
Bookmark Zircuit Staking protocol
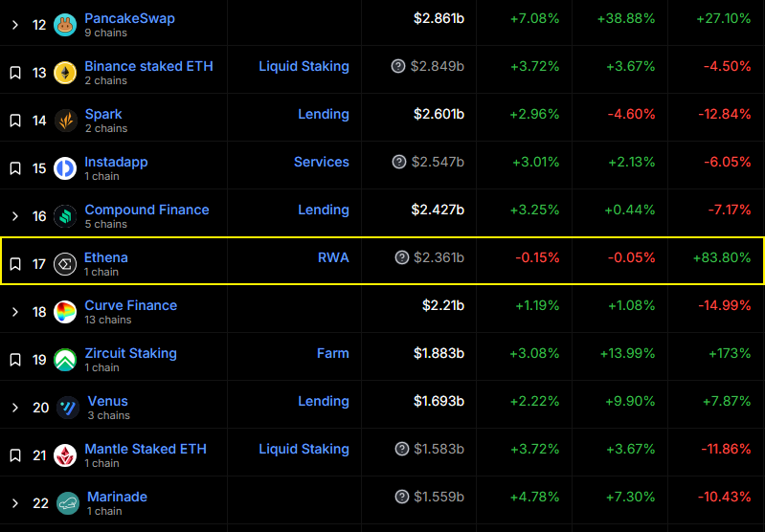[15, 360]
